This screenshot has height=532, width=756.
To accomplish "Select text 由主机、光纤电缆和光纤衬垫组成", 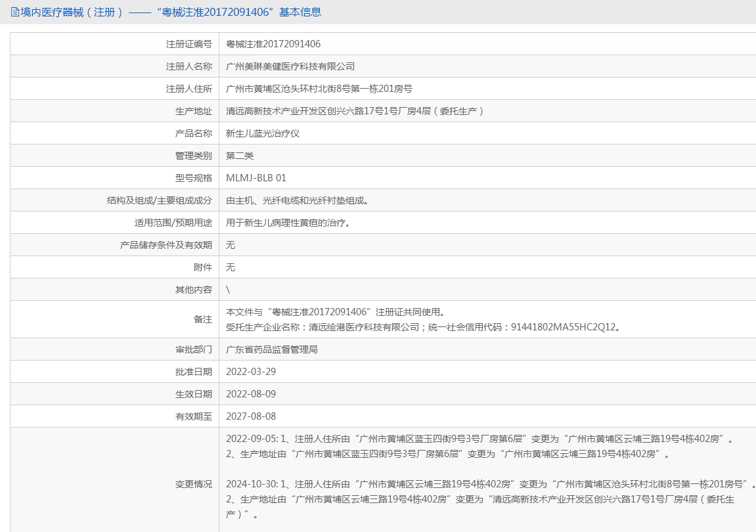I will tap(298, 200).
